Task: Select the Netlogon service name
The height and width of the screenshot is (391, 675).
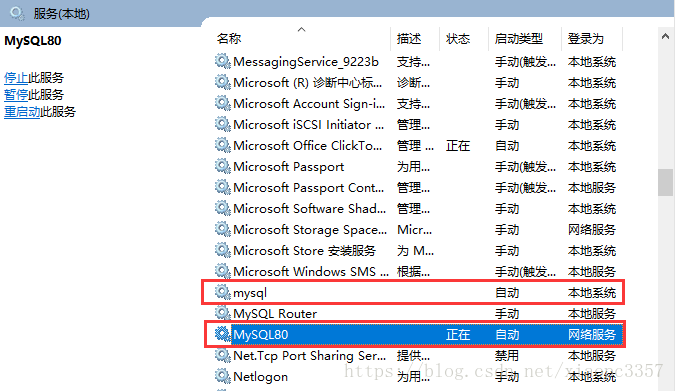Action: (x=260, y=377)
